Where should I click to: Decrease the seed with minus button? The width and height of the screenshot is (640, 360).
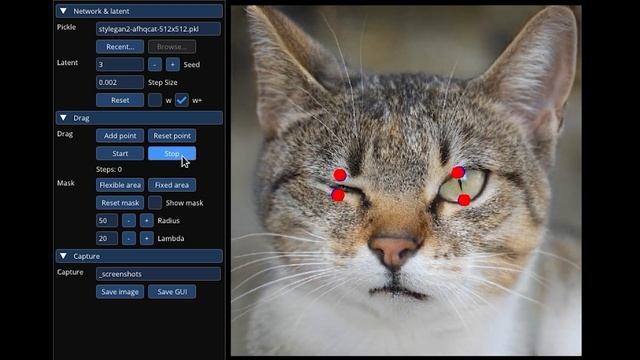coord(155,64)
